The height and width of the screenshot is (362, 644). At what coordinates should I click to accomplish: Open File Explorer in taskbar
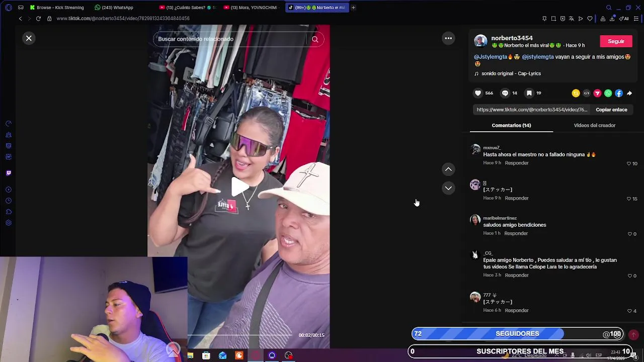click(x=190, y=356)
